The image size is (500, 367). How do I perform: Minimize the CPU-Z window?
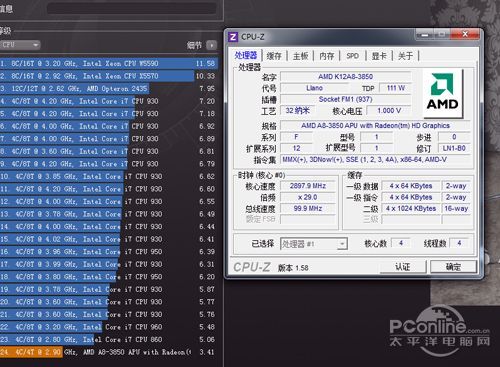click(x=425, y=34)
